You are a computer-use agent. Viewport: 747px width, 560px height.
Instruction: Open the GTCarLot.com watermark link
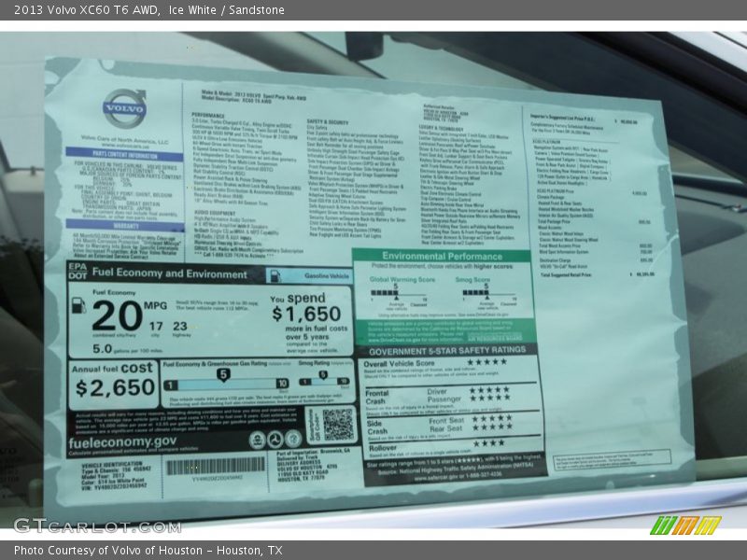pos(96,525)
